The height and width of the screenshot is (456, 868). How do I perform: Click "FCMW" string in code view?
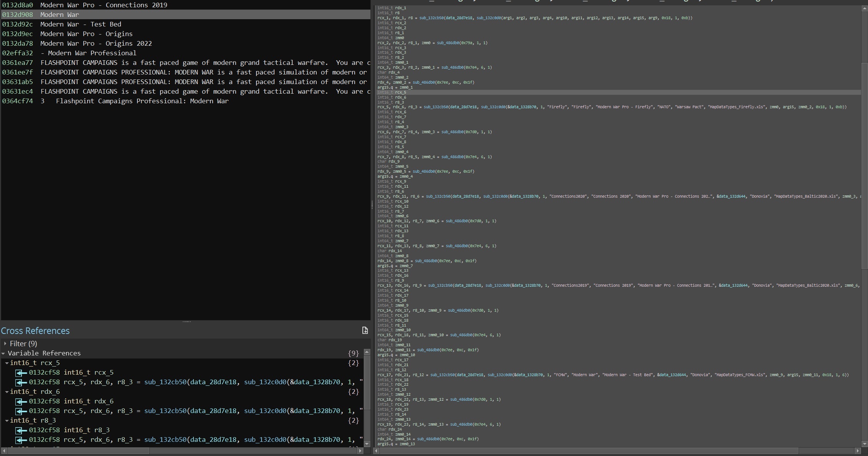pyautogui.click(x=561, y=375)
